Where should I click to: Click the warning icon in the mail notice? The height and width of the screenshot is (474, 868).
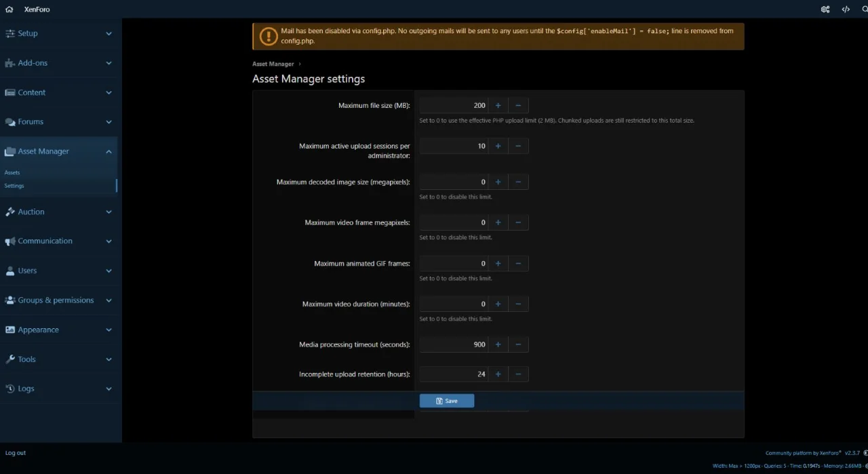point(268,36)
